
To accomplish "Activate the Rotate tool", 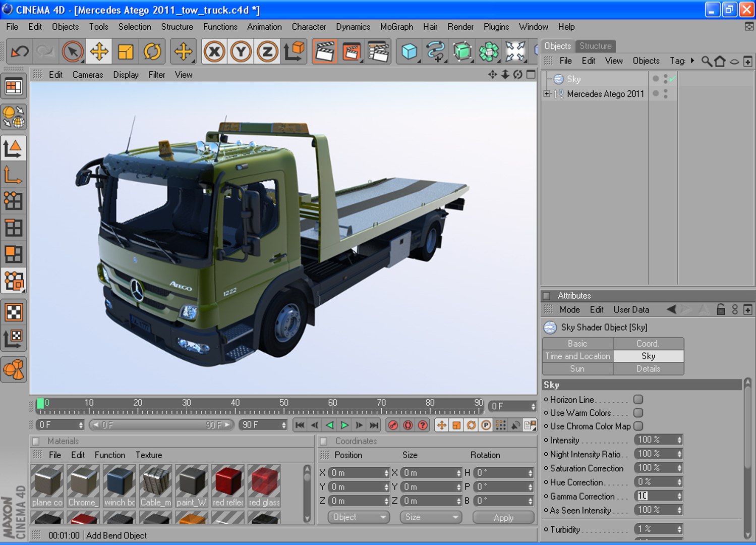I will tap(152, 51).
